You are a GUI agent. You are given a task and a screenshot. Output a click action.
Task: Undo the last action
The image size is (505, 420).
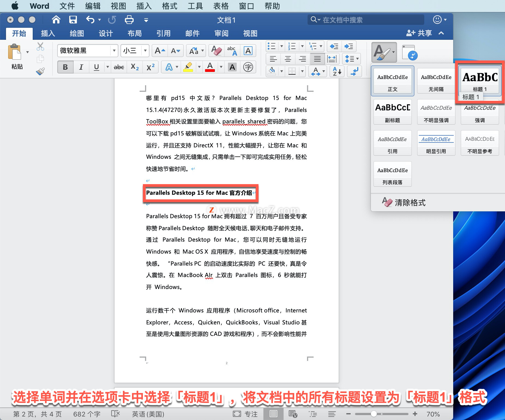click(90, 20)
